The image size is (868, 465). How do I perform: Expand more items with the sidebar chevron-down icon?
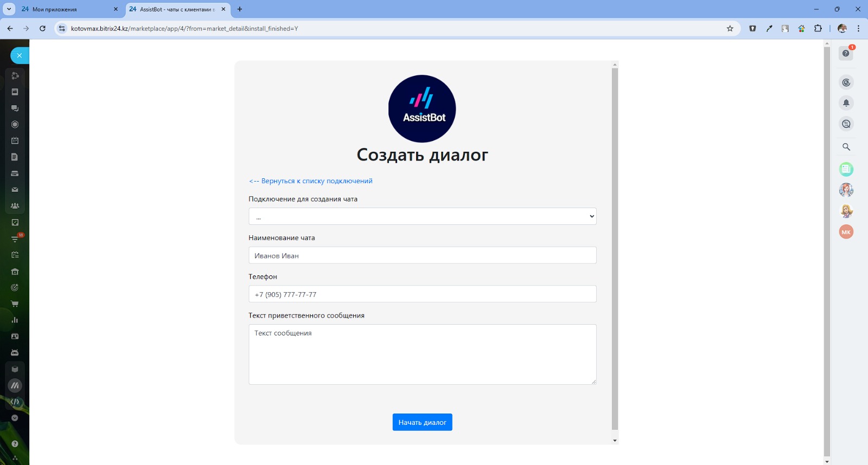click(15, 418)
